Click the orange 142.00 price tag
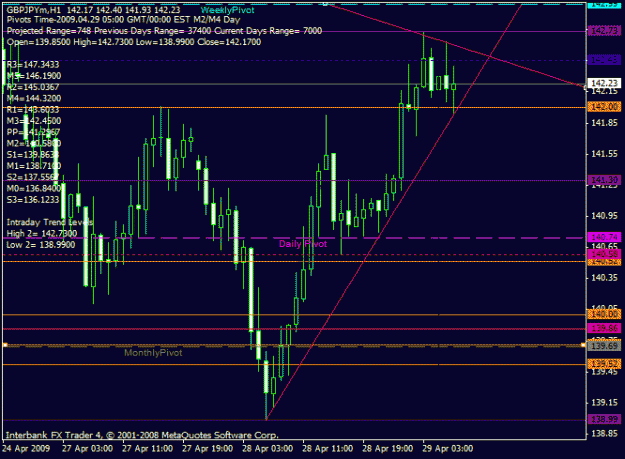Viewport: 625px width, 459px height. pyautogui.click(x=605, y=107)
